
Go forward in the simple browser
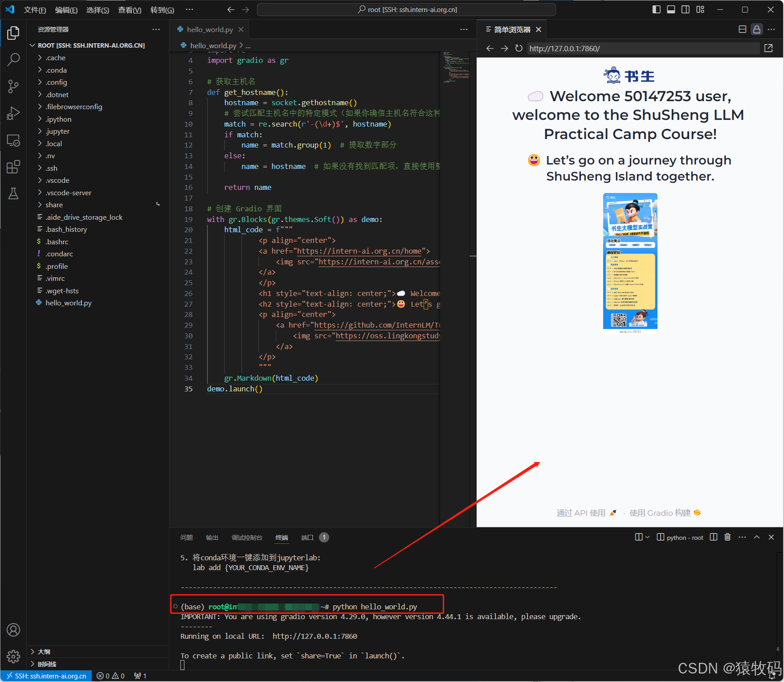tap(504, 48)
